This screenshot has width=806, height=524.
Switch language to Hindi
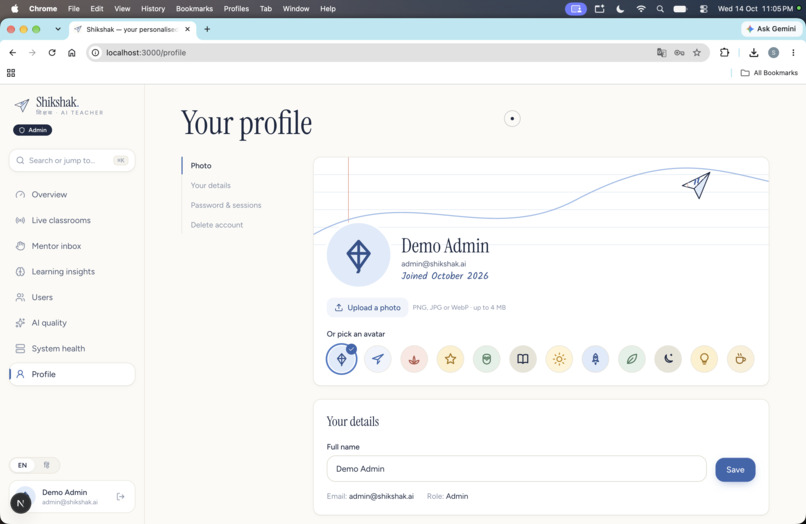(46, 465)
